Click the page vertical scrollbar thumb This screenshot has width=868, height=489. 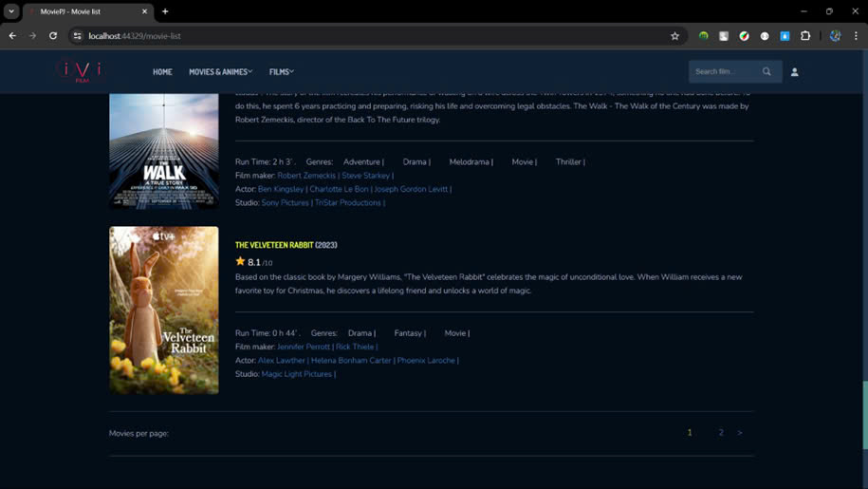[864, 415]
